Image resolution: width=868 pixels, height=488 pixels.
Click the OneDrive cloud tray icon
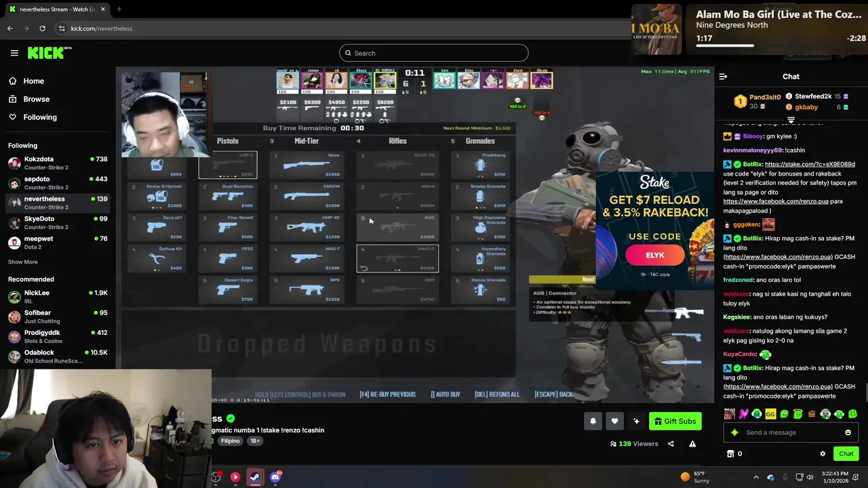(x=770, y=477)
